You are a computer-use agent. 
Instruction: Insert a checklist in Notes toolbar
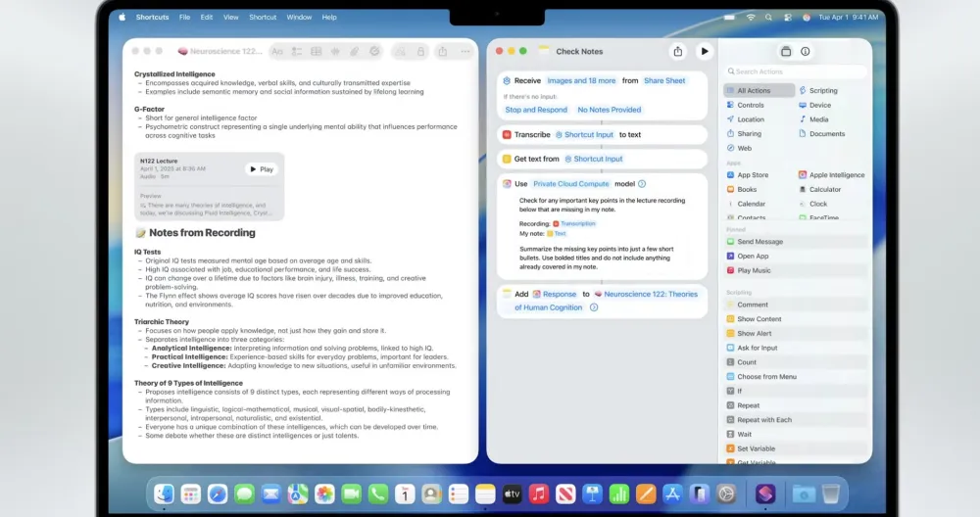297,51
